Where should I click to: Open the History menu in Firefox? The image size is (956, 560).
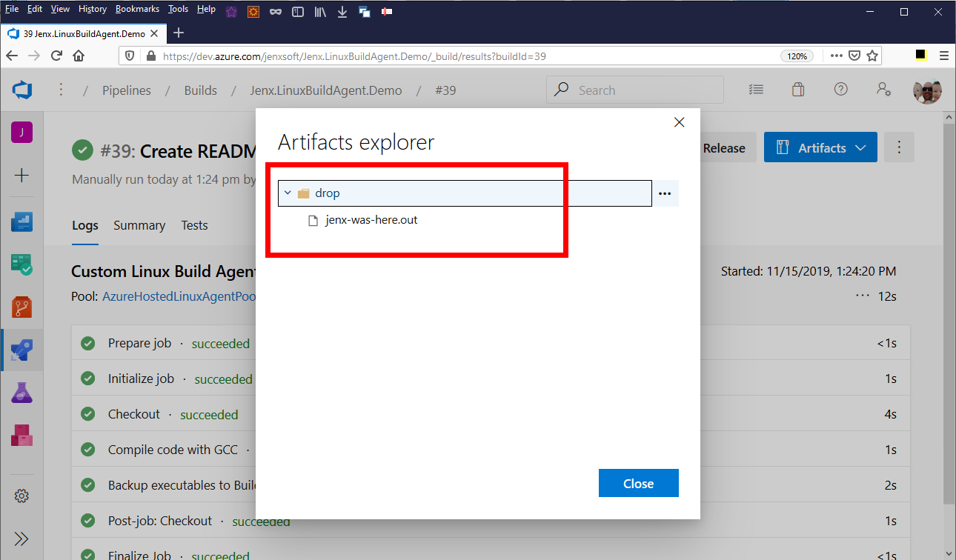click(93, 9)
